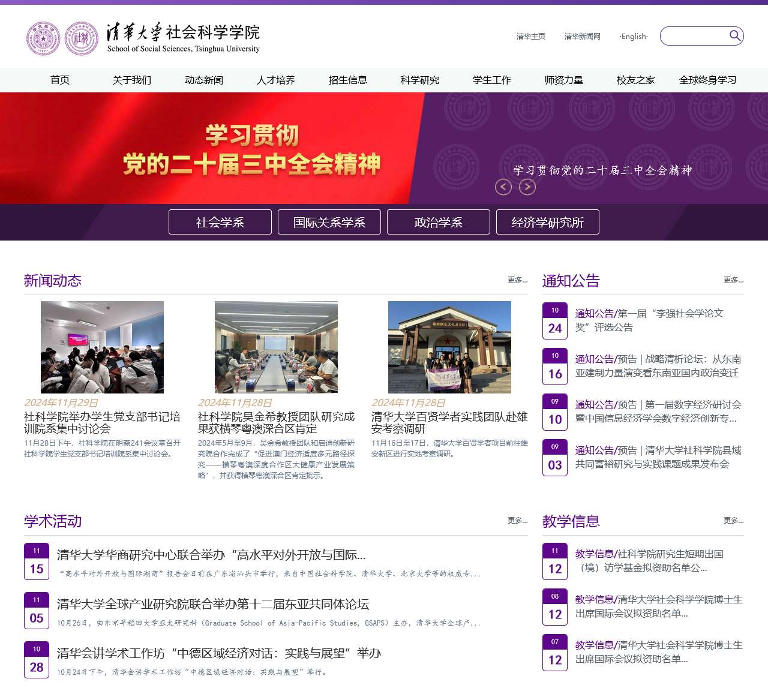This screenshot has height=700, width=768.
Task: Open 清华新闻网 link
Action: click(583, 37)
